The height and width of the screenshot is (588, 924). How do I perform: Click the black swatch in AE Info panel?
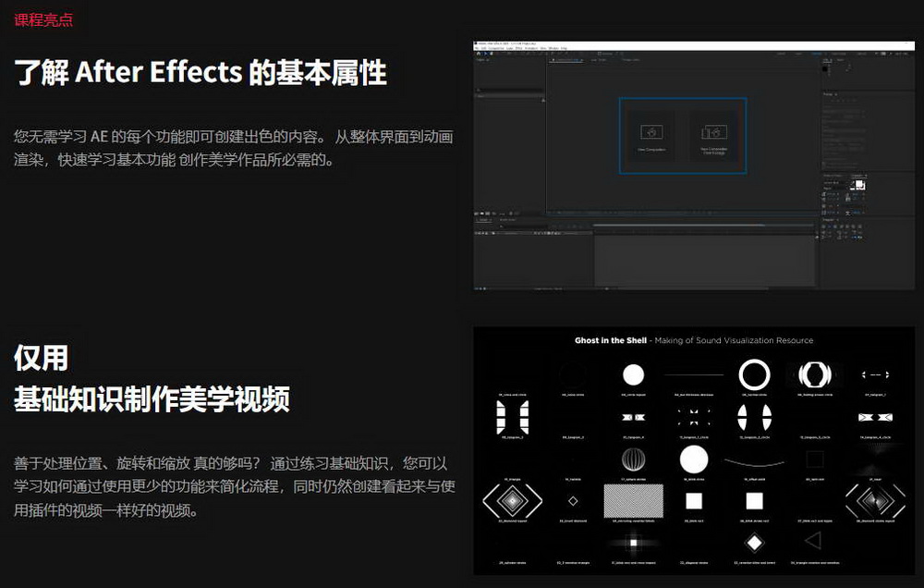825,69
